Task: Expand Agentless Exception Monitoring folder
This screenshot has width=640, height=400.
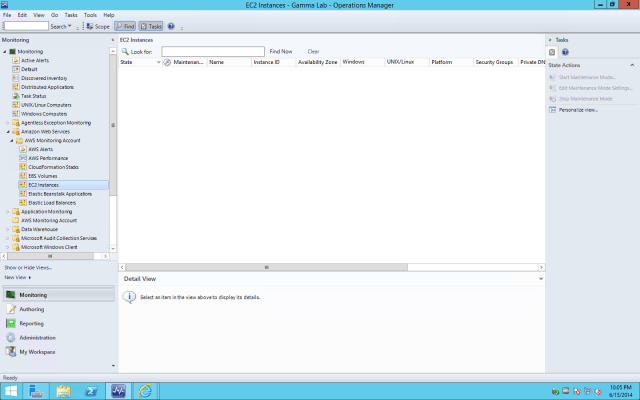Action: coord(7,123)
